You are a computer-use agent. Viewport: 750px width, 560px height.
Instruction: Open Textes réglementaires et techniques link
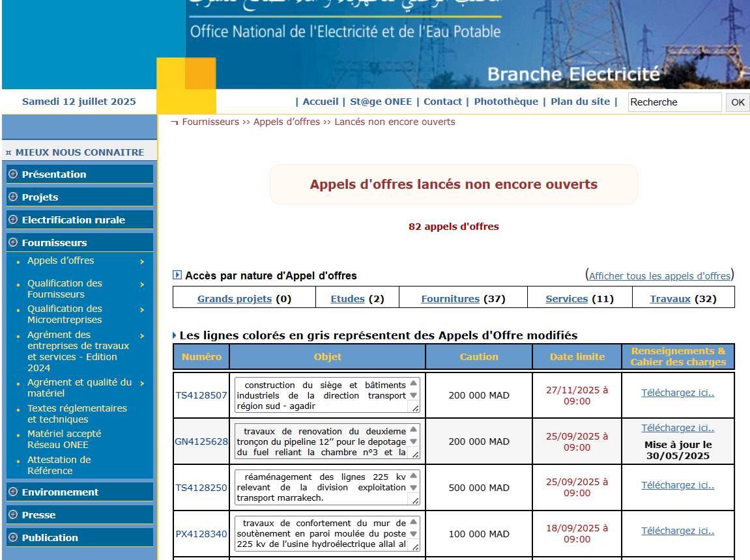tap(77, 413)
